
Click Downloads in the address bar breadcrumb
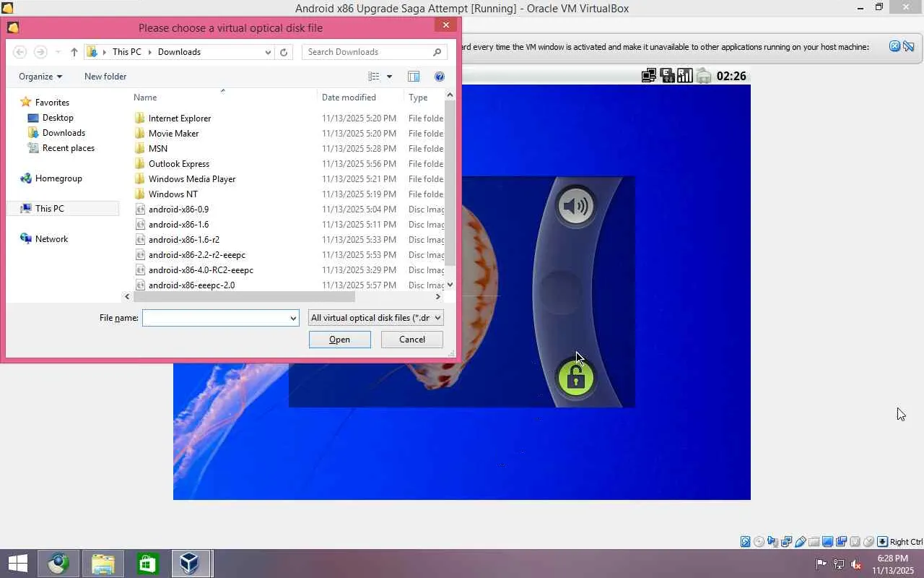179,52
